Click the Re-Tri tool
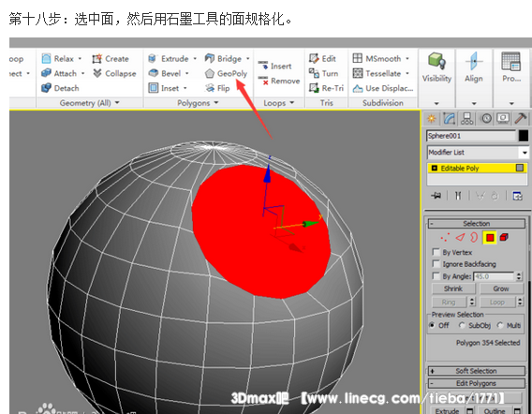 326,88
